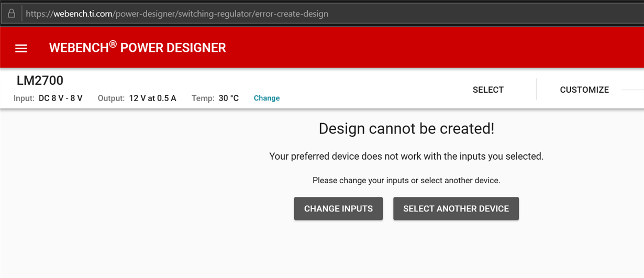644x278 pixels.
Task: Click the WEBENCH Power Designer title
Action: (137, 48)
